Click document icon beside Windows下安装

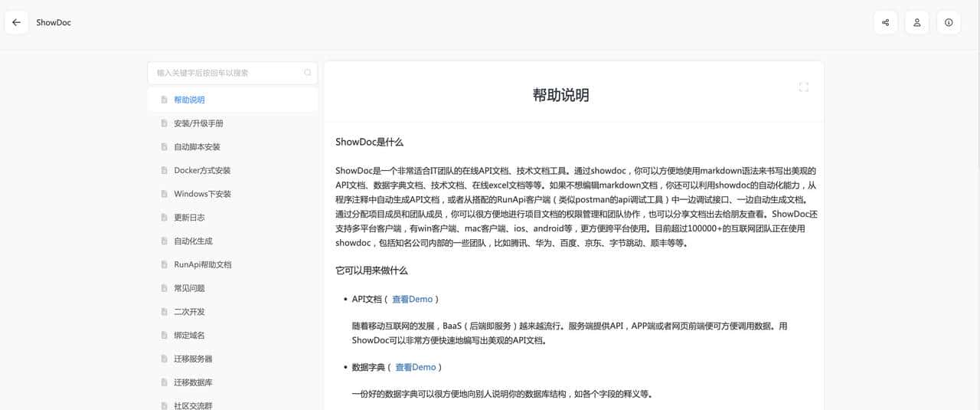tap(164, 194)
